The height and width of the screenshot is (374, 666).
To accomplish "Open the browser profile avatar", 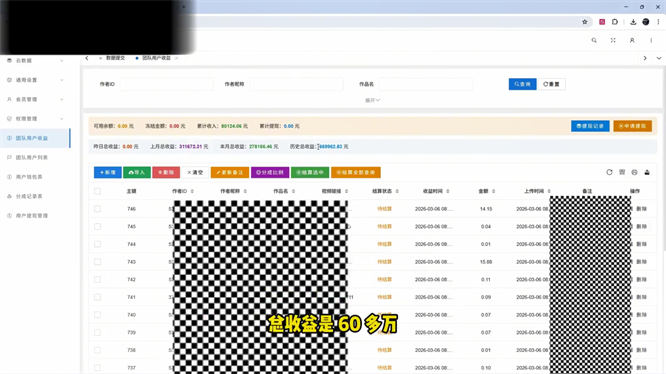I will pos(646,22).
